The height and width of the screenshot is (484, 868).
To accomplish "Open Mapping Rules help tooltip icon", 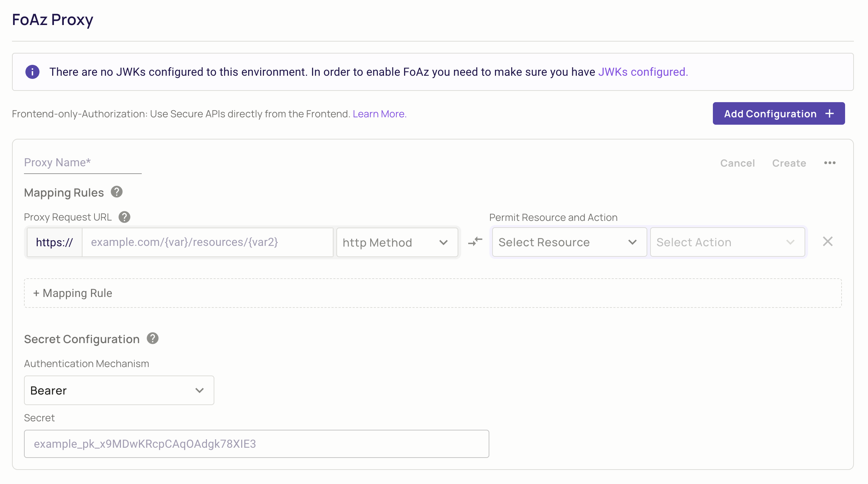I will click(117, 192).
